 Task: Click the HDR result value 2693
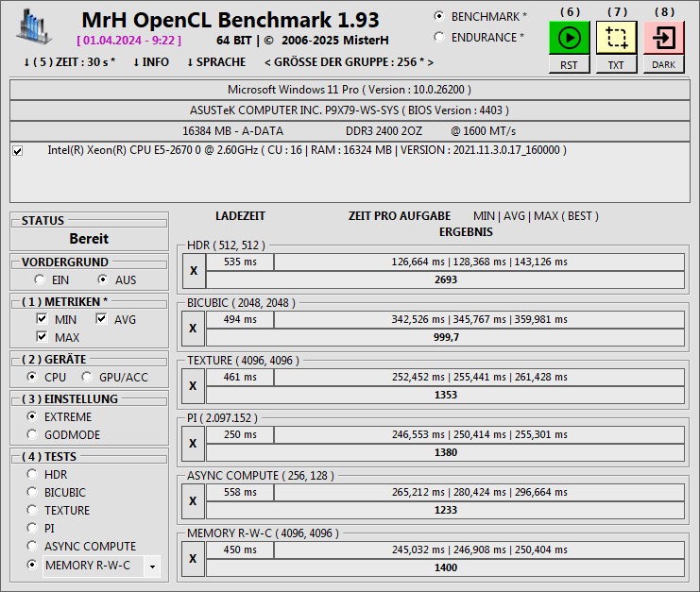tap(446, 279)
